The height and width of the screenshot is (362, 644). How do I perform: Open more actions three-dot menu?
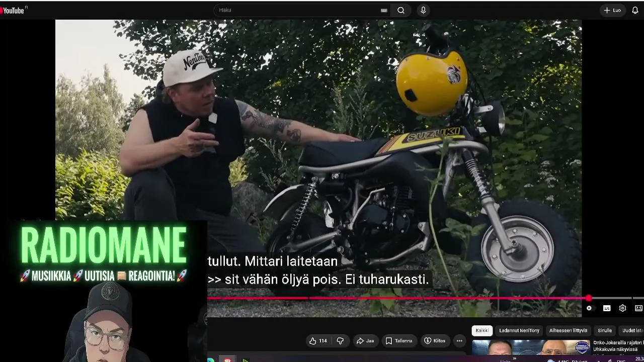tap(459, 341)
